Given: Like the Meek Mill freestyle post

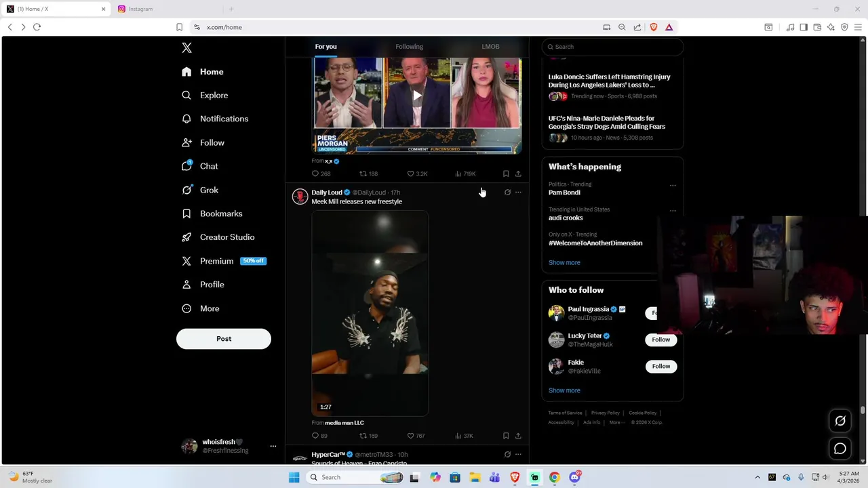Looking at the screenshot, I should pyautogui.click(x=416, y=436).
